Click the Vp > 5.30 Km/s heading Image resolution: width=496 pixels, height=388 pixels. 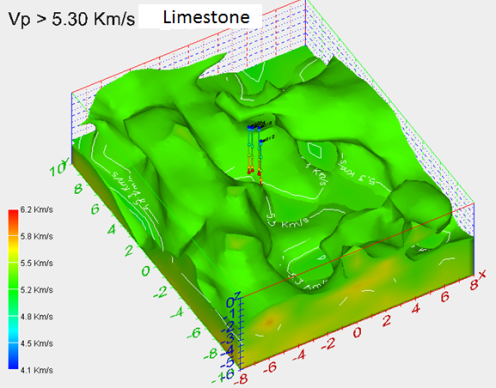[72, 19]
